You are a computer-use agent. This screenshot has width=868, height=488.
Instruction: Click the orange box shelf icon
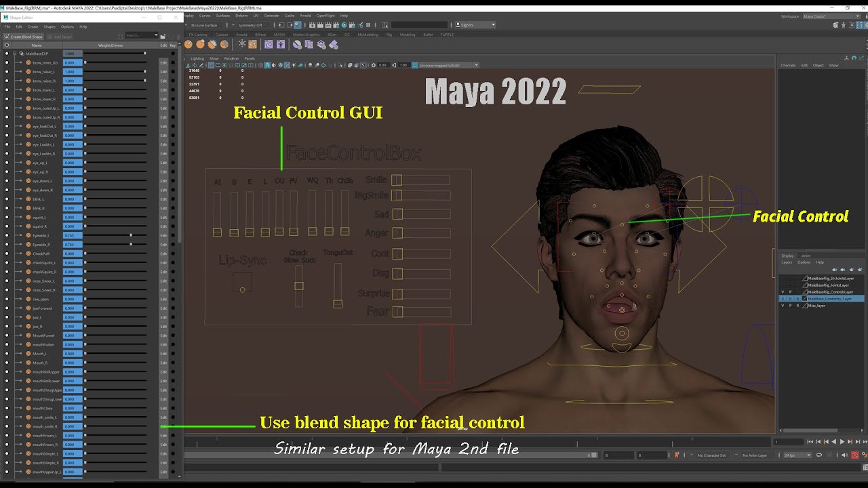click(x=252, y=44)
